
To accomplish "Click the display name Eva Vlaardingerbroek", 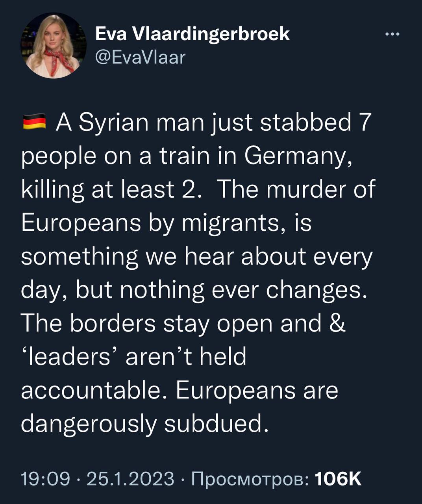I will (x=192, y=34).
